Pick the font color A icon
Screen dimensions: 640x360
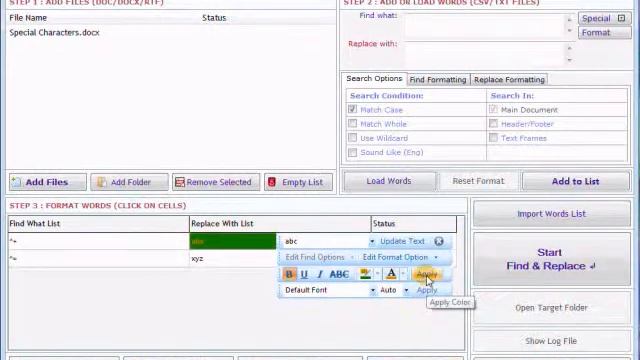pos(391,274)
